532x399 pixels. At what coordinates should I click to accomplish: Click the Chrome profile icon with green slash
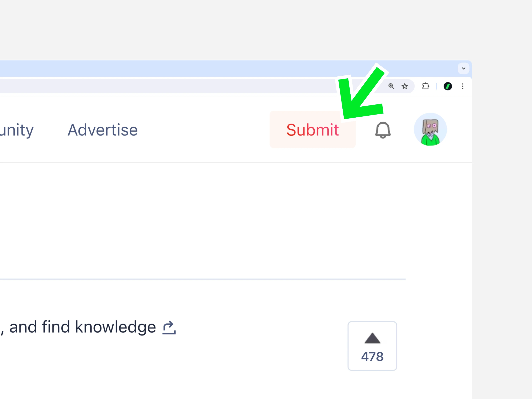[448, 86]
